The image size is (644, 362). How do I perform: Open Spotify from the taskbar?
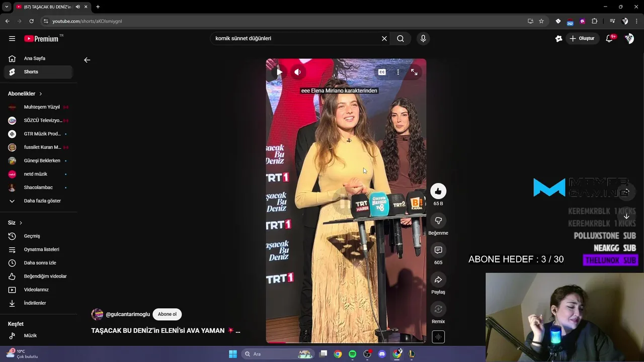[x=353, y=354]
